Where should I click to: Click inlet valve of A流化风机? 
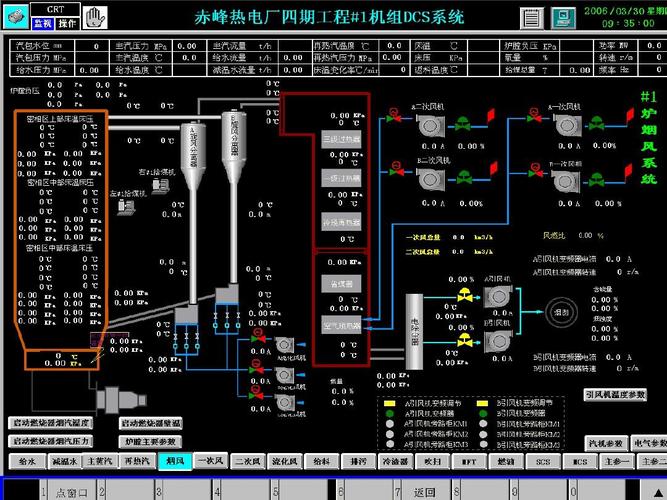coord(257,337)
